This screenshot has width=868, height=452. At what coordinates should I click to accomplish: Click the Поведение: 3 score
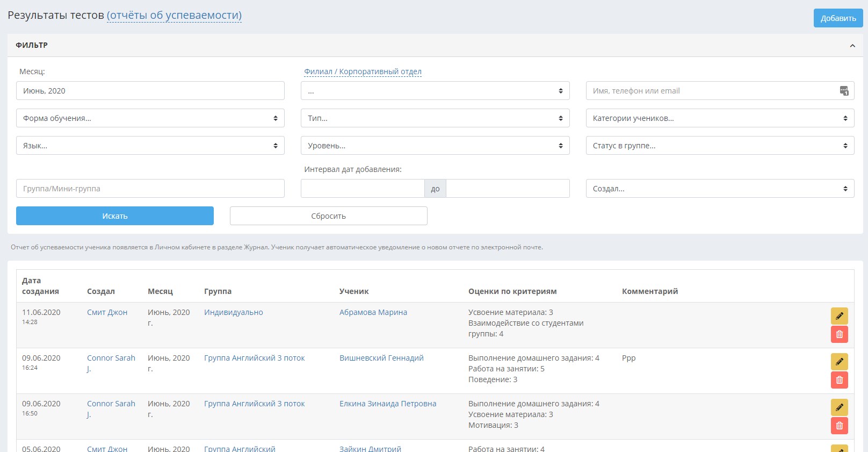pos(493,379)
